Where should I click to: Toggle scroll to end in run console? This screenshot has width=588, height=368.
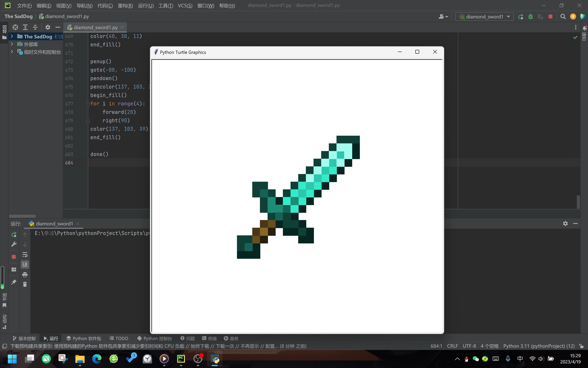[25, 264]
